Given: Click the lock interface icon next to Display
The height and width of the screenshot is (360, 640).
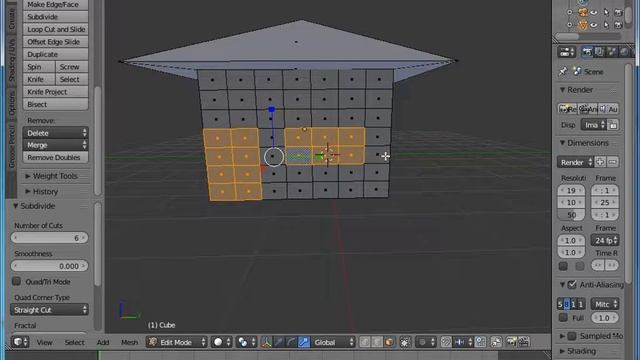Looking at the screenshot, I should (x=613, y=125).
